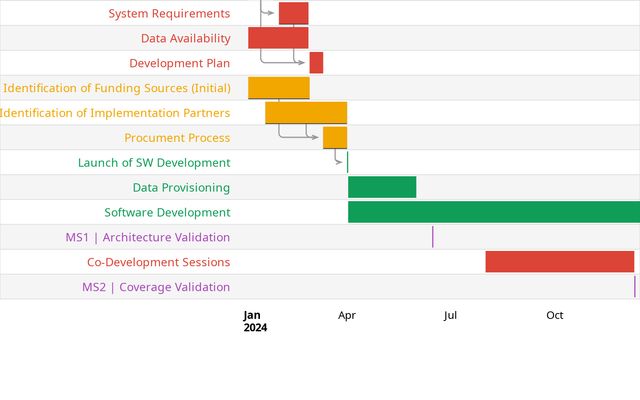The height and width of the screenshot is (400, 640).
Task: Click the System Requirements red task bar
Action: click(293, 13)
